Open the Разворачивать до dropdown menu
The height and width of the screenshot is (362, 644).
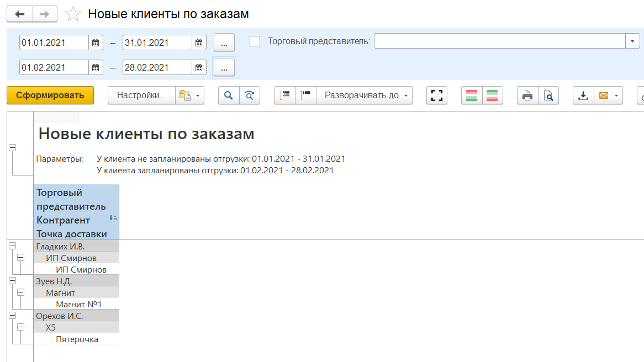[365, 95]
